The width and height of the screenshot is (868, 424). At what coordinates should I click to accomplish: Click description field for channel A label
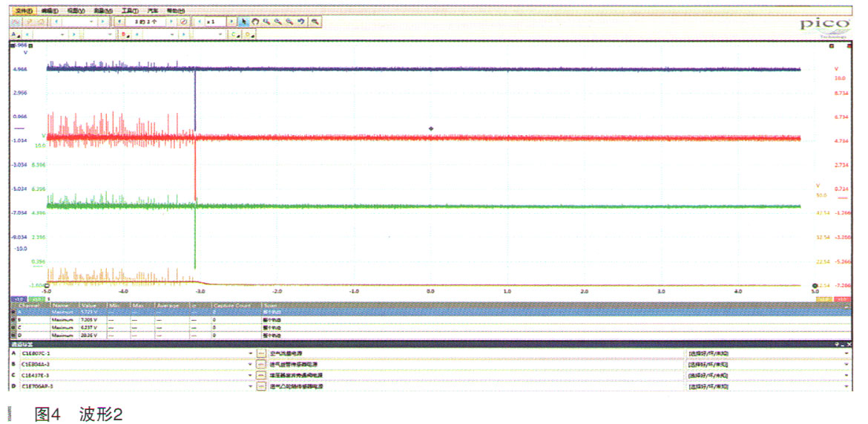[476, 353]
